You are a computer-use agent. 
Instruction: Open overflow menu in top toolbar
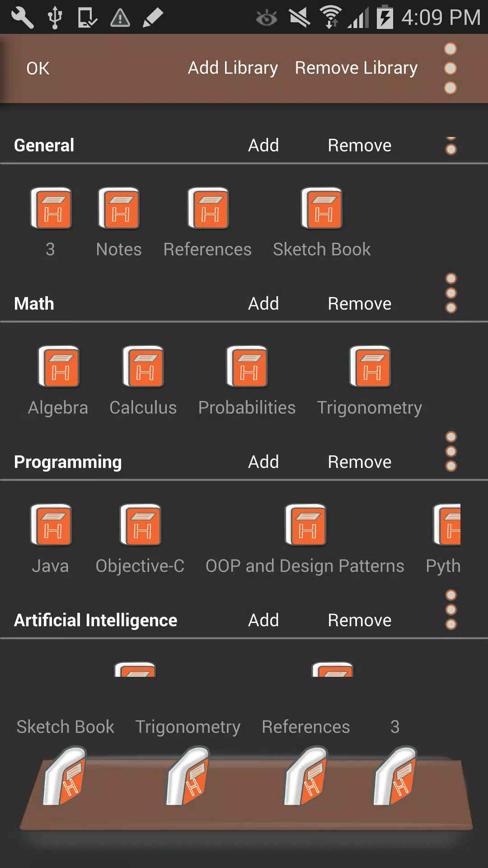point(450,68)
